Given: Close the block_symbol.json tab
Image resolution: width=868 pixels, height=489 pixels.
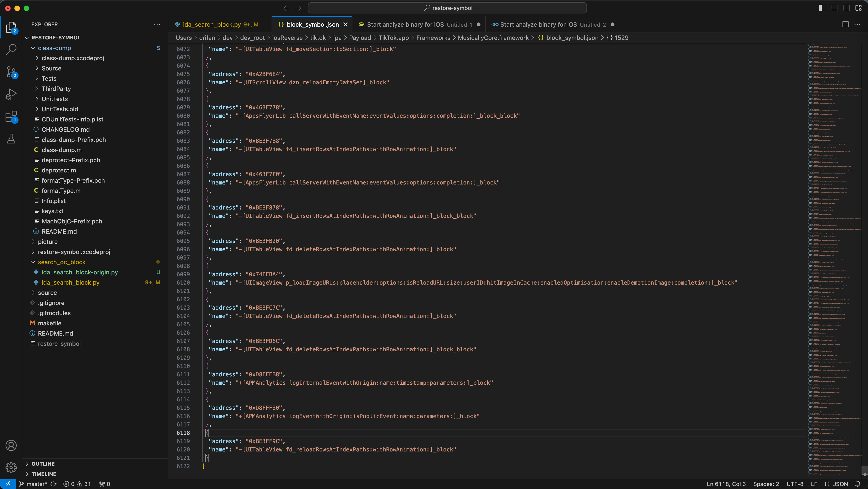Looking at the screenshot, I should point(345,24).
